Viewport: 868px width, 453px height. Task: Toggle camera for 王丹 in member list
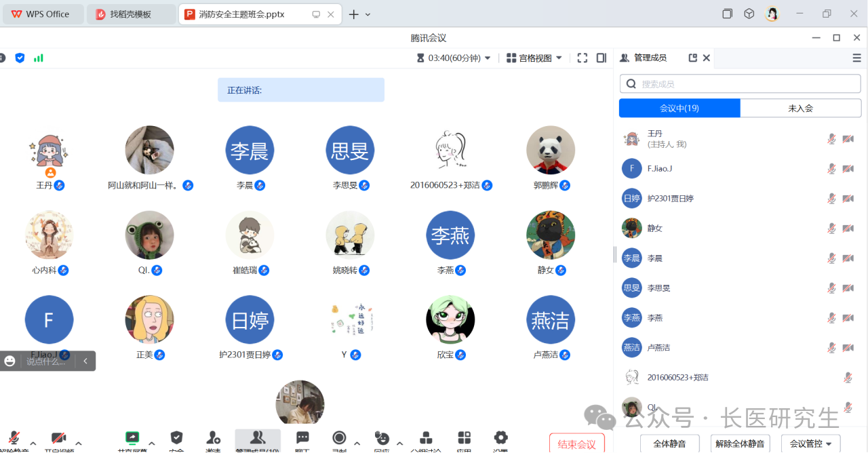848,139
